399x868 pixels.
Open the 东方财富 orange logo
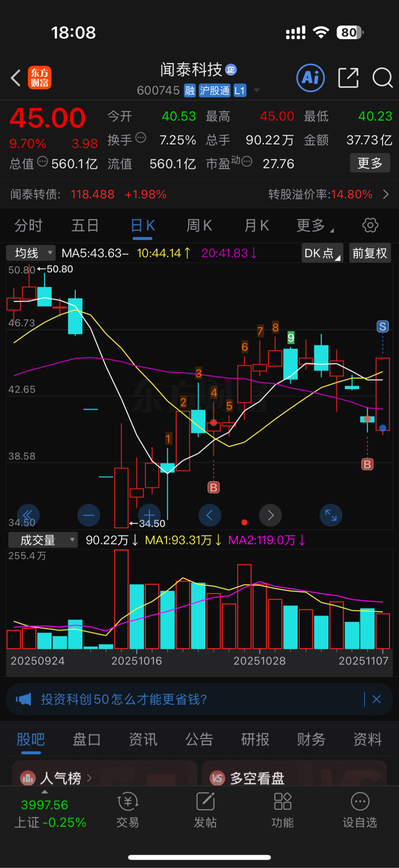(40, 78)
